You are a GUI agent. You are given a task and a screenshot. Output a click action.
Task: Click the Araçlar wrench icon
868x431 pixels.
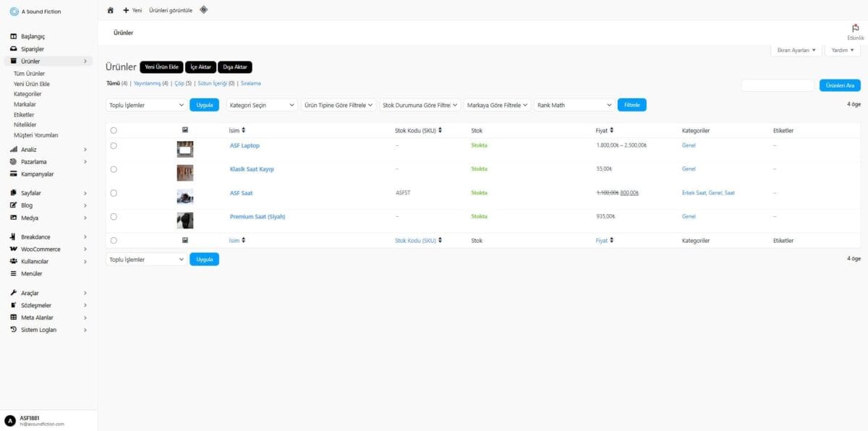(x=13, y=293)
